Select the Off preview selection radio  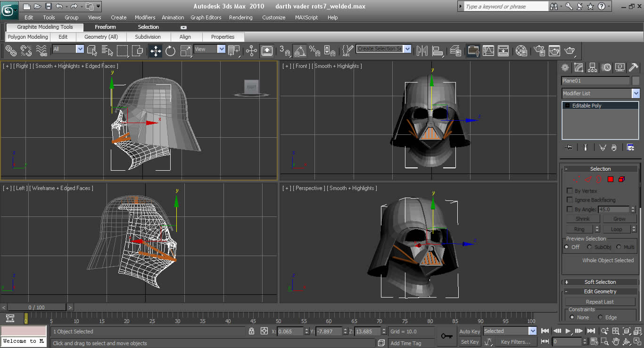pyautogui.click(x=567, y=247)
